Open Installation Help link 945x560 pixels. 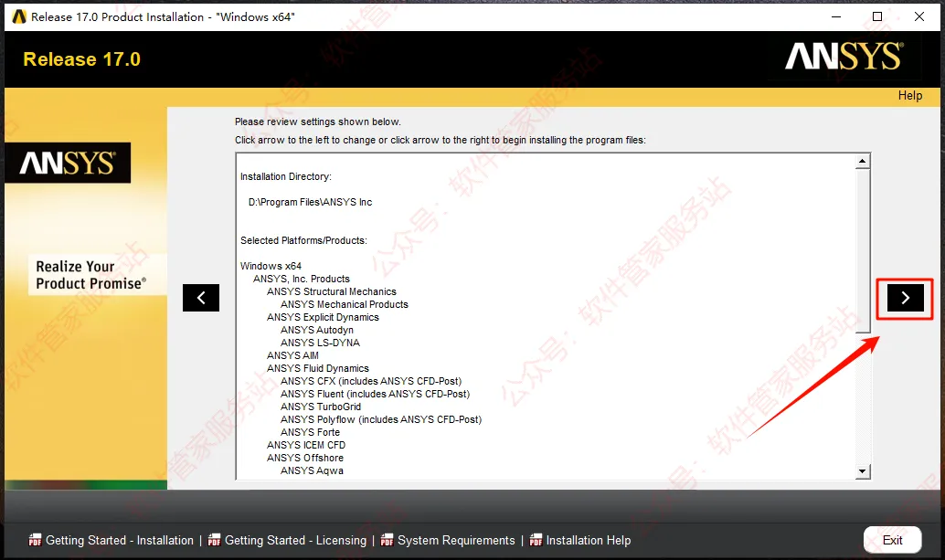589,540
